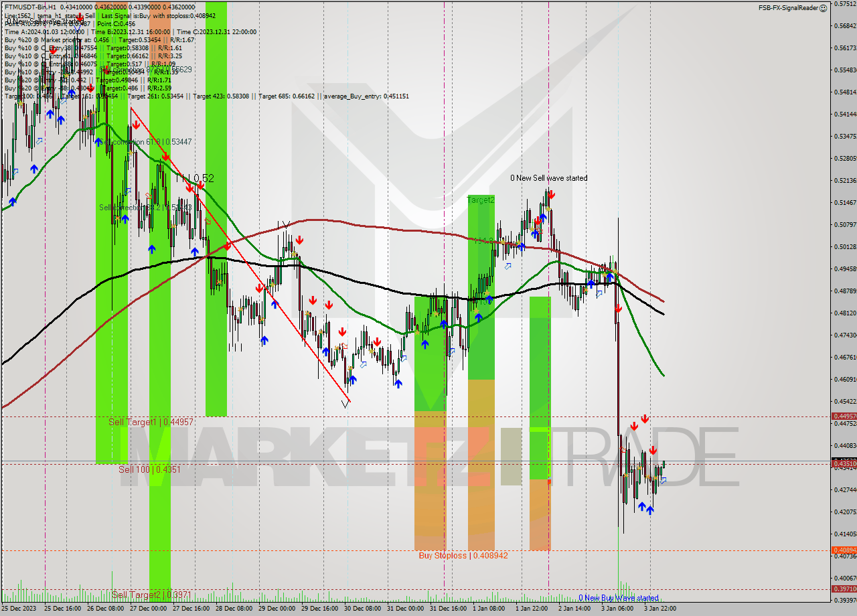Click the '27 Dec 00:00' time axis label
Viewport: 857px width, 616px height.
[x=148, y=609]
